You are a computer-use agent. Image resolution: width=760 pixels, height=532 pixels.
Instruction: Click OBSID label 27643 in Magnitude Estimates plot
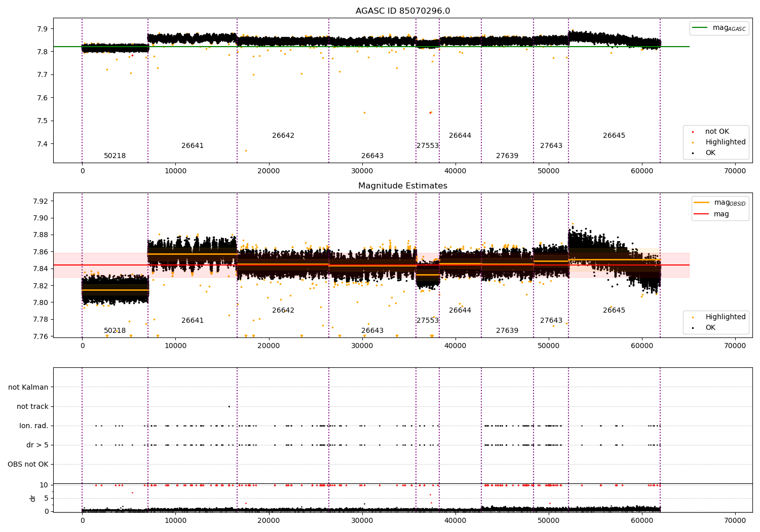click(x=551, y=321)
